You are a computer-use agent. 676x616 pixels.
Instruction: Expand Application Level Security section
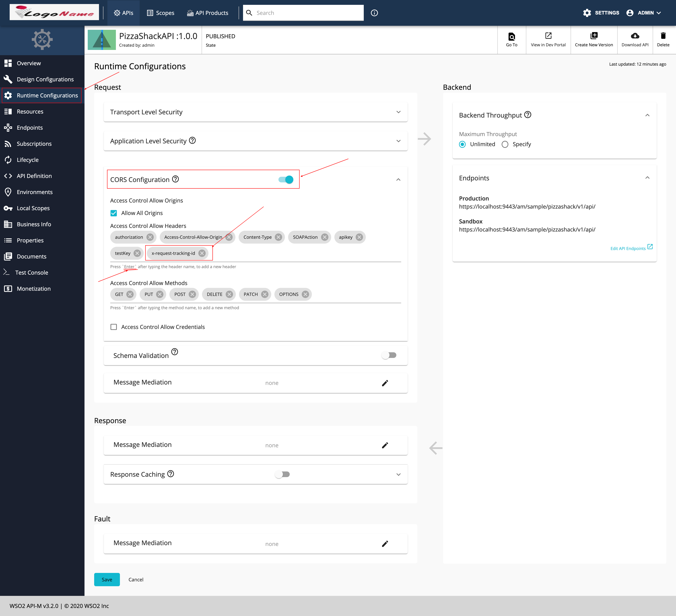[x=398, y=141]
